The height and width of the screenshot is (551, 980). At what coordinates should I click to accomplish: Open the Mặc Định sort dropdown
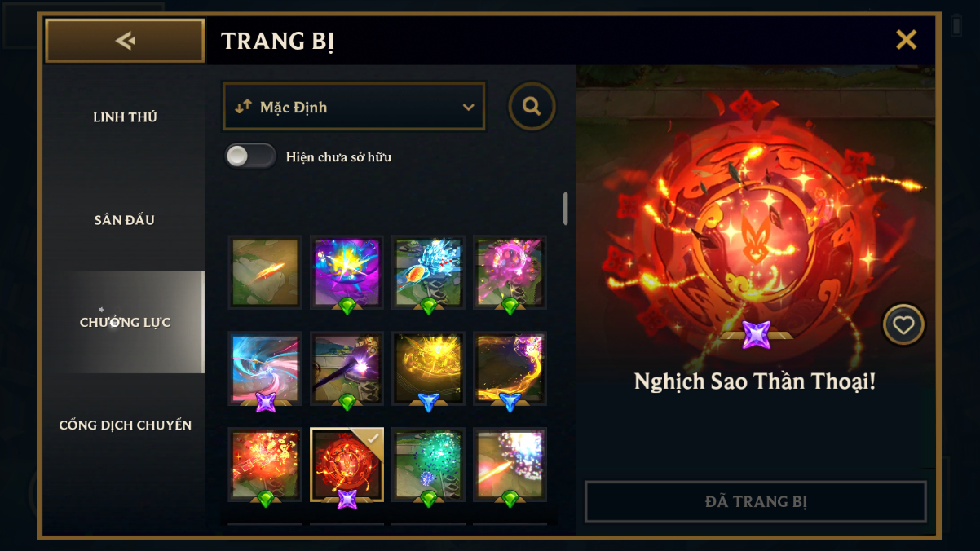coord(354,107)
